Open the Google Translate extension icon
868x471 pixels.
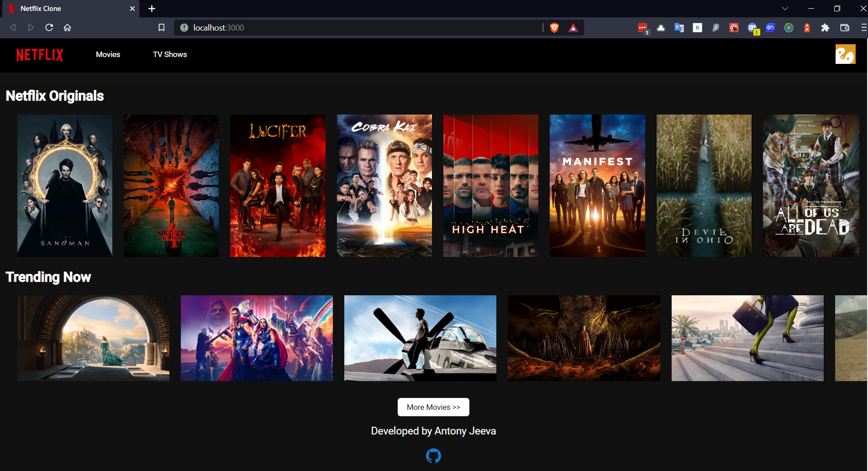click(679, 27)
